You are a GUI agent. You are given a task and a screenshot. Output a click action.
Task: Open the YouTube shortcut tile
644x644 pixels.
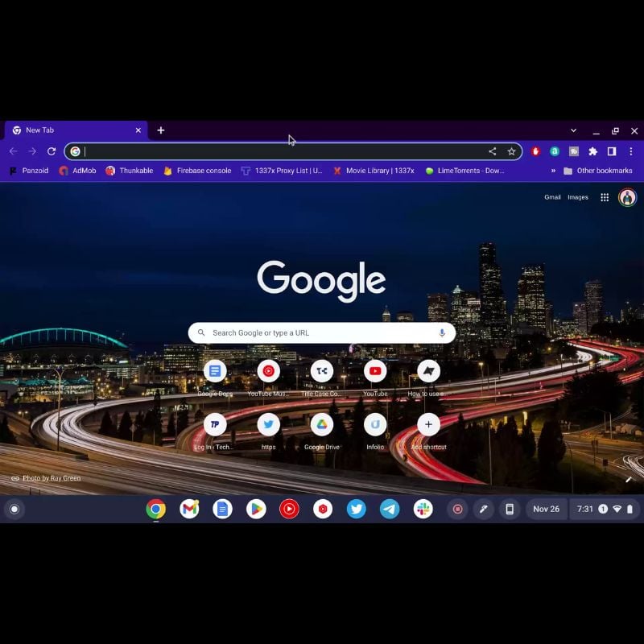coord(375,378)
